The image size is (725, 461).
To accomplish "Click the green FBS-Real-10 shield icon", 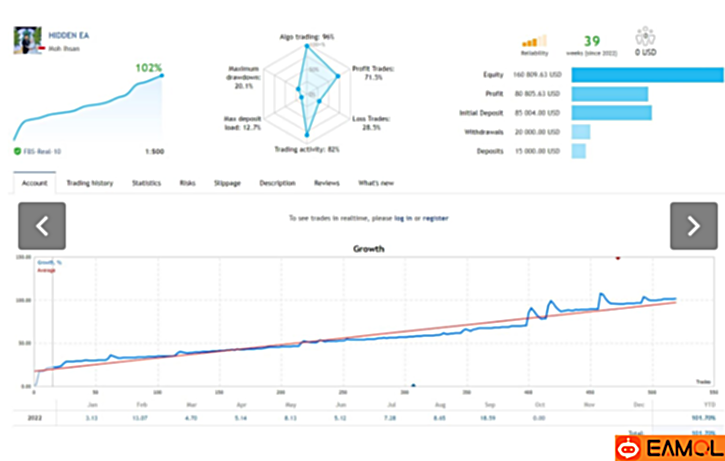I will [x=18, y=151].
